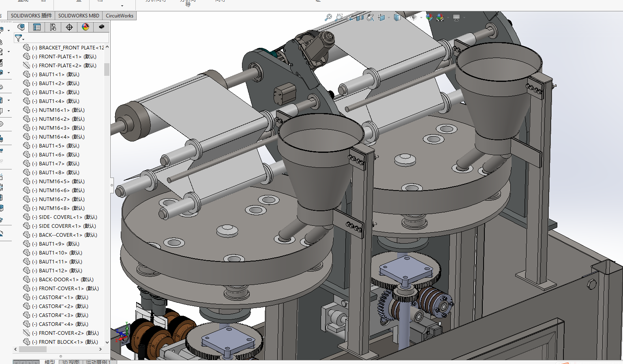Open the DisplayManager color ball tab
This screenshot has width=623, height=364.
tap(86, 27)
